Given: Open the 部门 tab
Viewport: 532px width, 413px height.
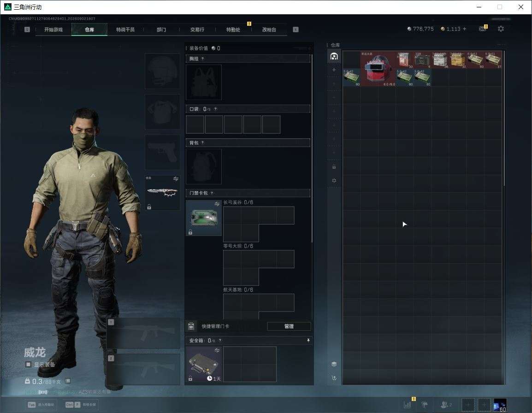Looking at the screenshot, I should [161, 29].
